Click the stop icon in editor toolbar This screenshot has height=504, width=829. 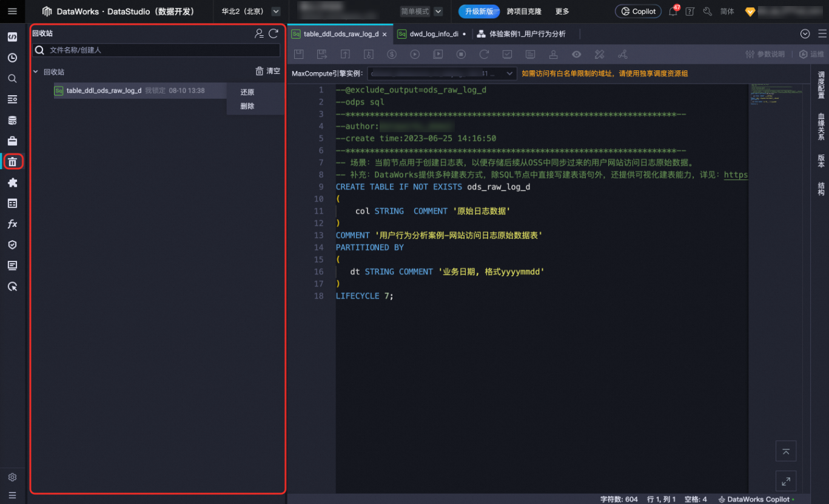coord(461,55)
